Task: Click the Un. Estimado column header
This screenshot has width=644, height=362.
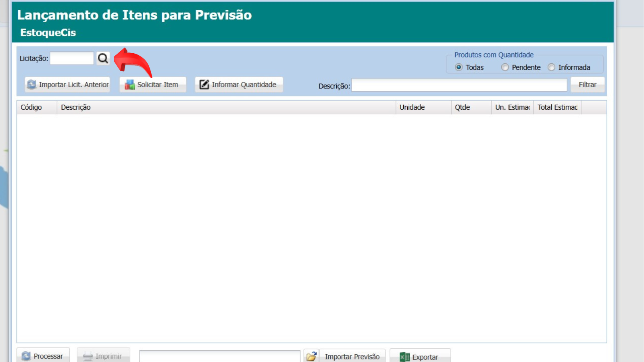Action: [x=512, y=107]
